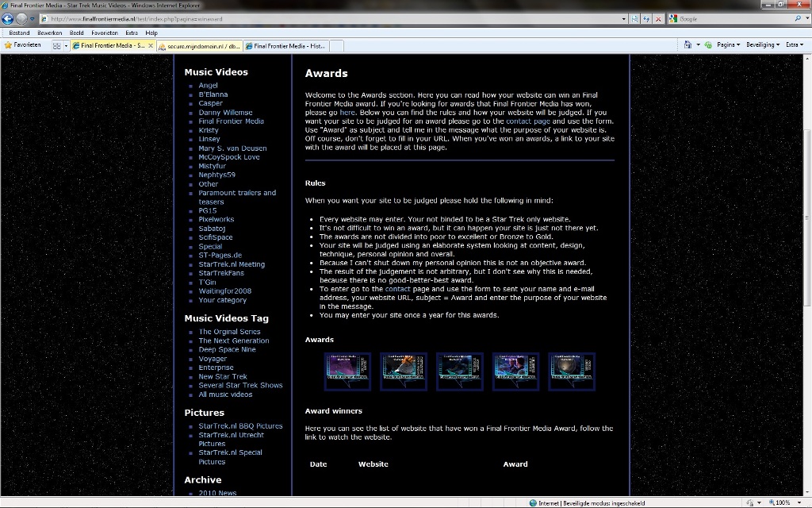Click the 'contact page' link in the intro
The image size is (812, 508).
[527, 121]
